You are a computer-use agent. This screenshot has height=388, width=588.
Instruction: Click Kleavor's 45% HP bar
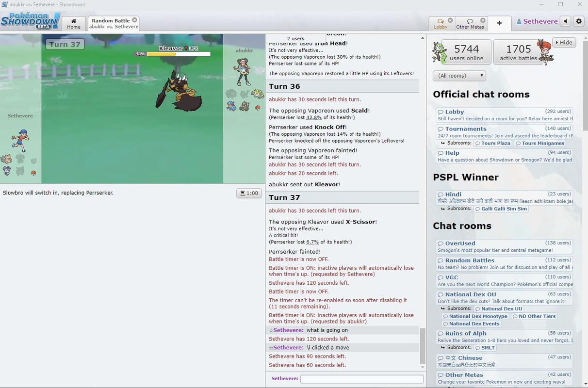click(x=178, y=54)
